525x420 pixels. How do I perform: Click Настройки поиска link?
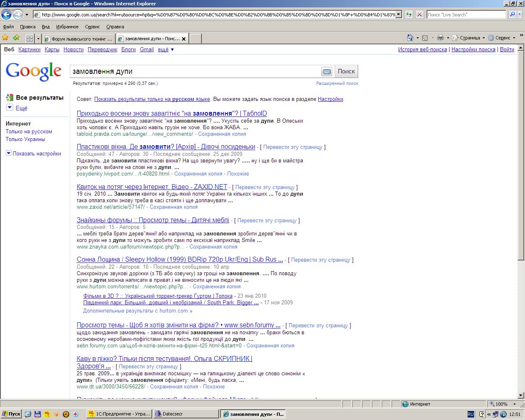(x=473, y=49)
